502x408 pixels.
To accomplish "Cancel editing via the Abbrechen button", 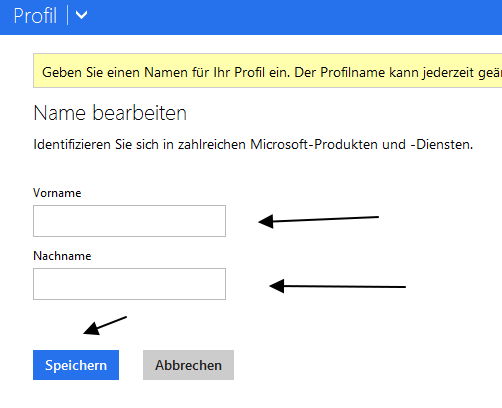I will point(188,365).
